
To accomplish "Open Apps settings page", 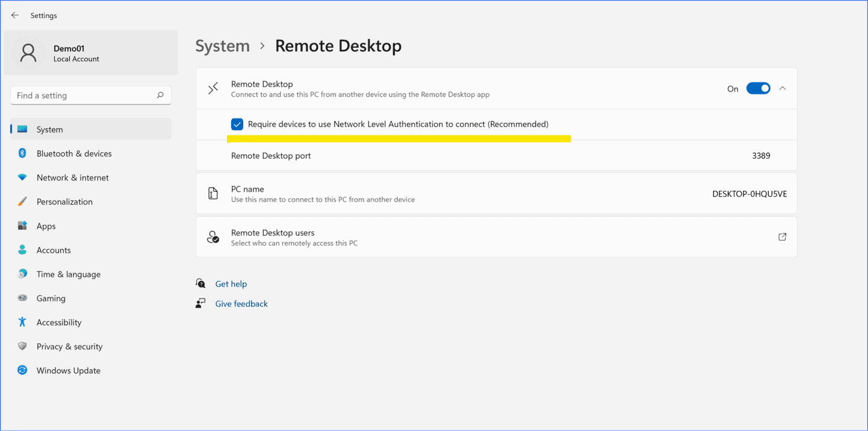I will click(91, 226).
